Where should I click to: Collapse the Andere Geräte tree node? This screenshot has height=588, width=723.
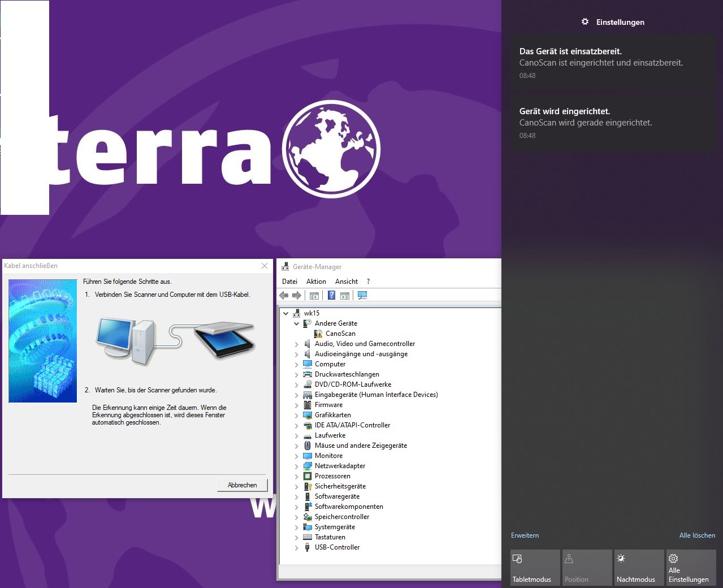point(296,324)
